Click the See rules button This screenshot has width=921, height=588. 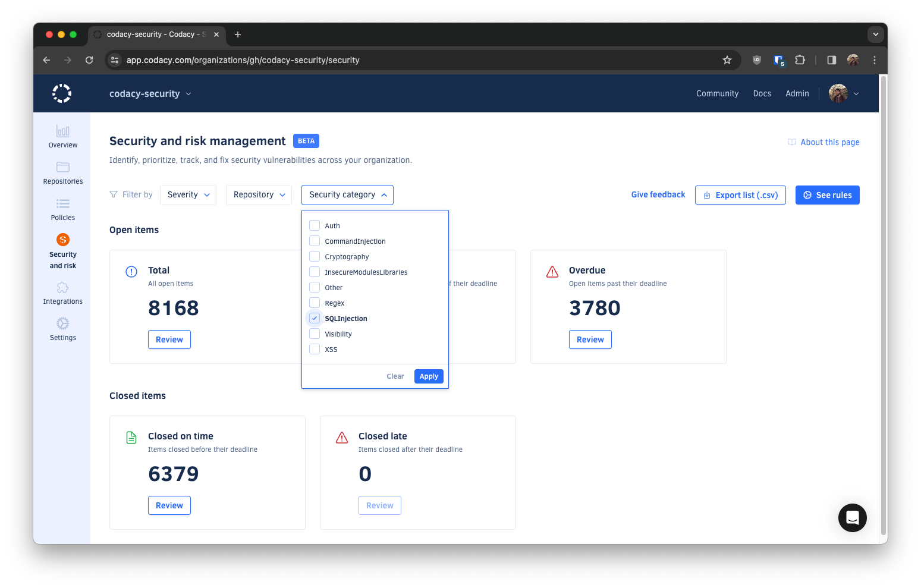(x=827, y=195)
